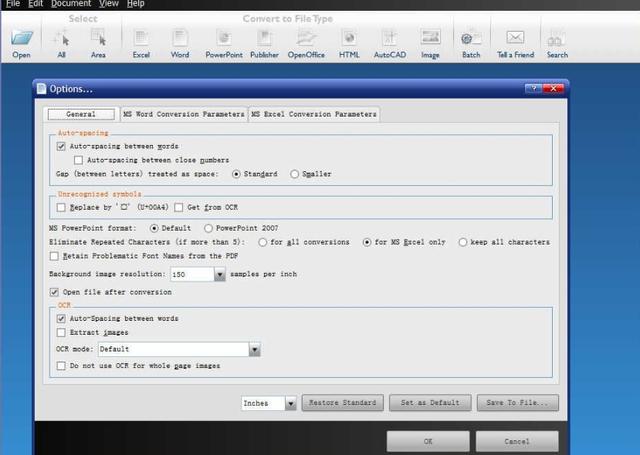
Task: Choose the Area selection tool
Action: [x=98, y=38]
